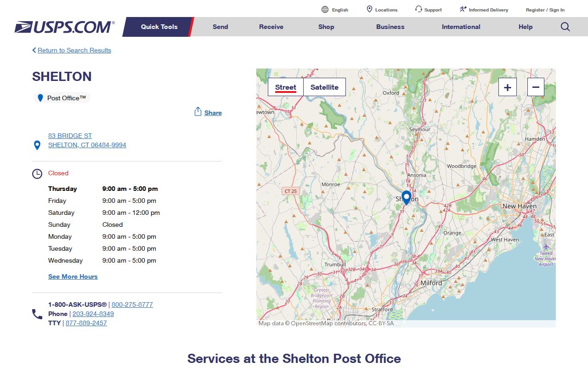Viewport: 588px width, 368px height.
Task: Click the Share link
Action: [213, 113]
